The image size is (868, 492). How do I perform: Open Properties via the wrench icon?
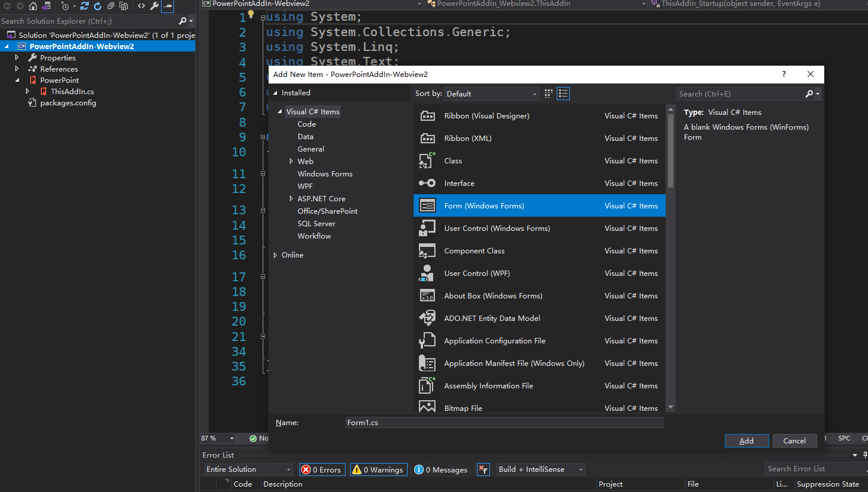[x=154, y=6]
